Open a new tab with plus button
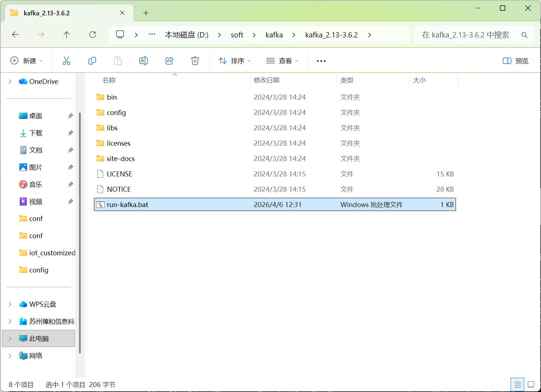This screenshot has width=541, height=392. 146,13
